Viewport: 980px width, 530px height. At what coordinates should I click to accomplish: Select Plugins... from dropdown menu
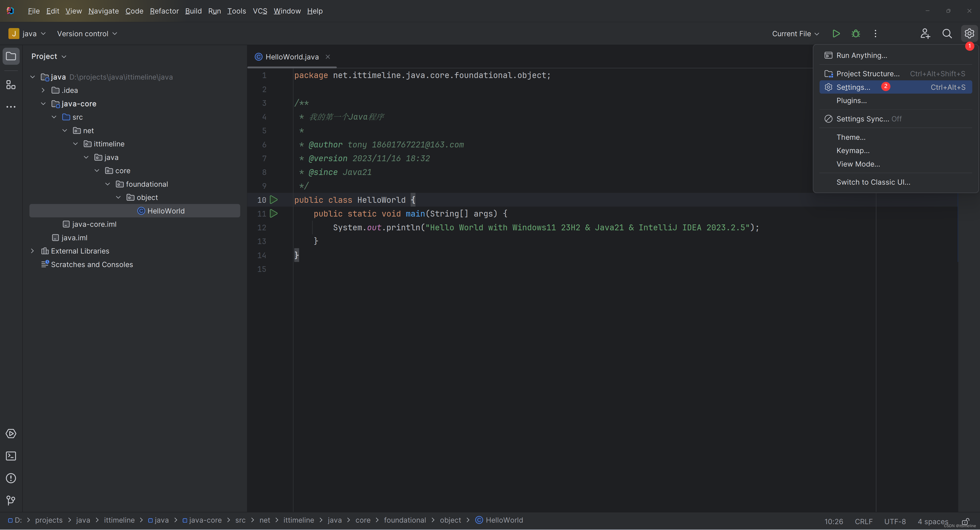pos(852,100)
